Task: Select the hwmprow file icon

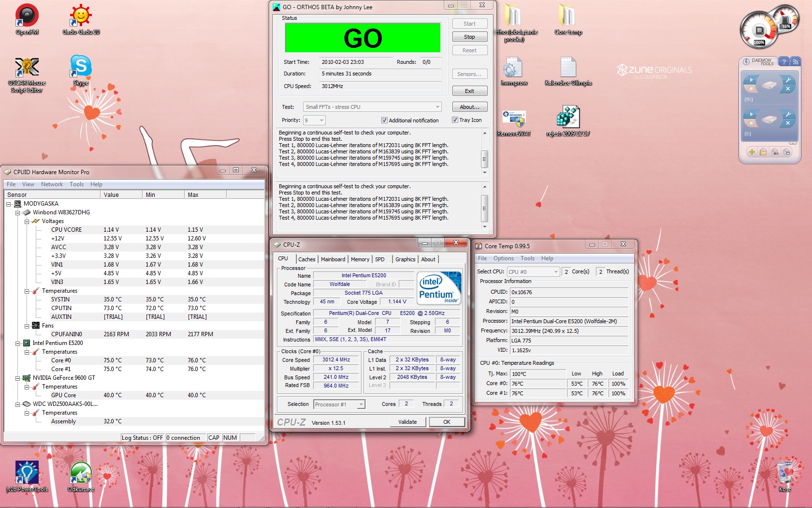Action: (x=514, y=71)
